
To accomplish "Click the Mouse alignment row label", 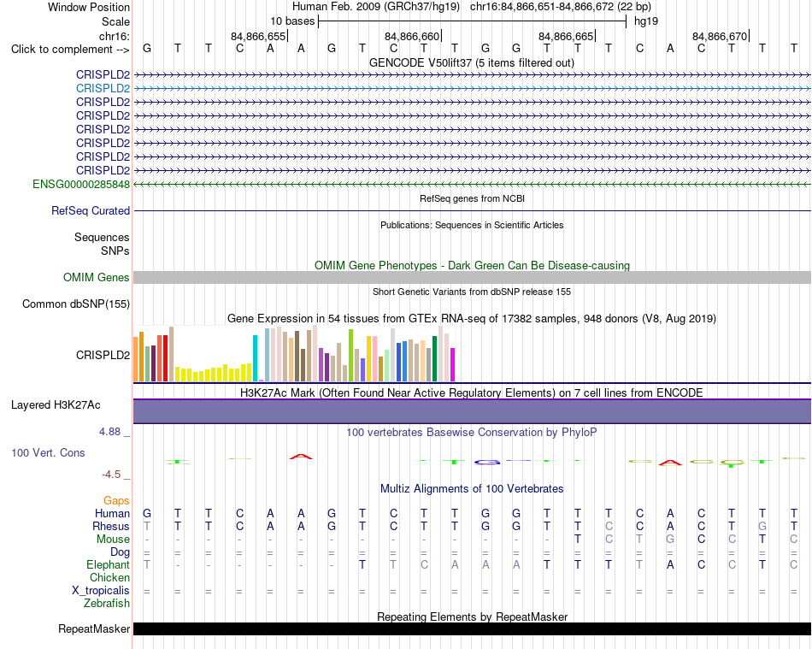I will click(113, 540).
